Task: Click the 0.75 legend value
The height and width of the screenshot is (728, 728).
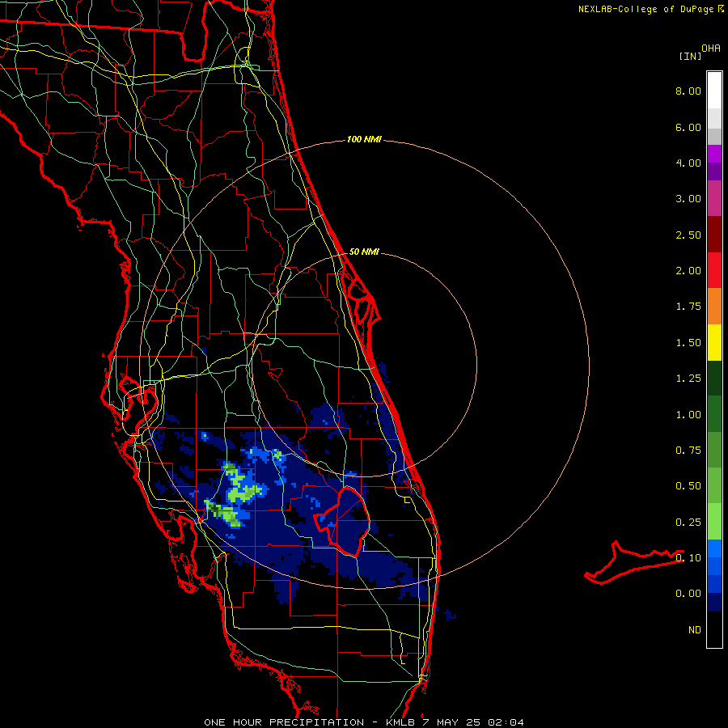Action: [x=688, y=451]
